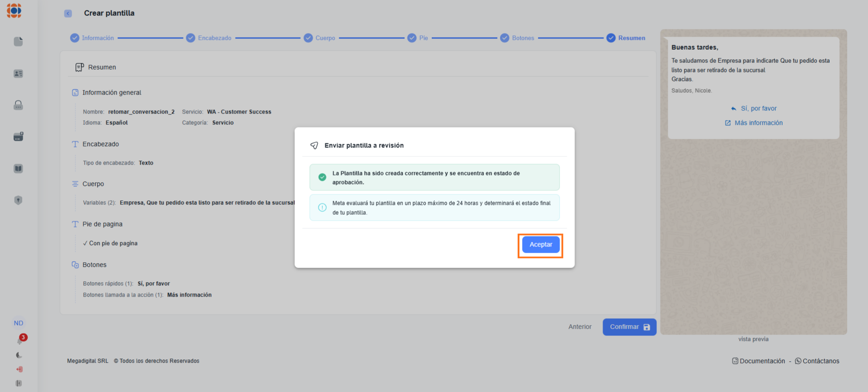Open the book icon in sidebar
The image size is (868, 392).
pyautogui.click(x=18, y=169)
